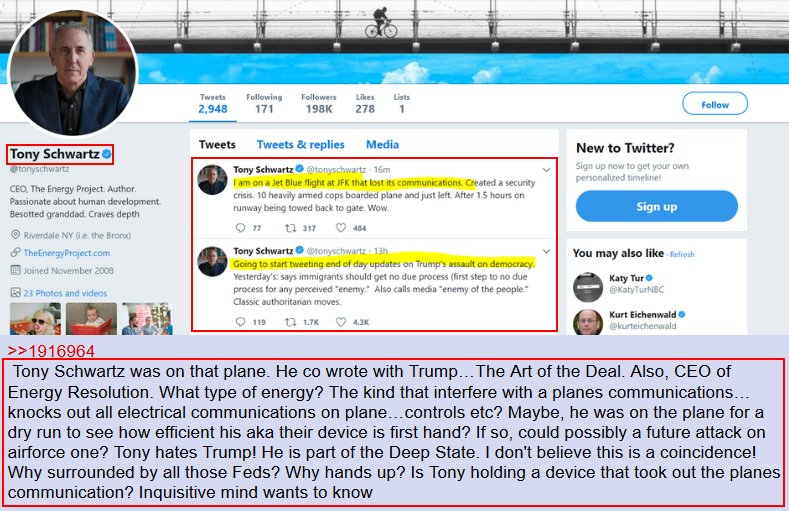Switch to Tweets & replies tab

(300, 145)
